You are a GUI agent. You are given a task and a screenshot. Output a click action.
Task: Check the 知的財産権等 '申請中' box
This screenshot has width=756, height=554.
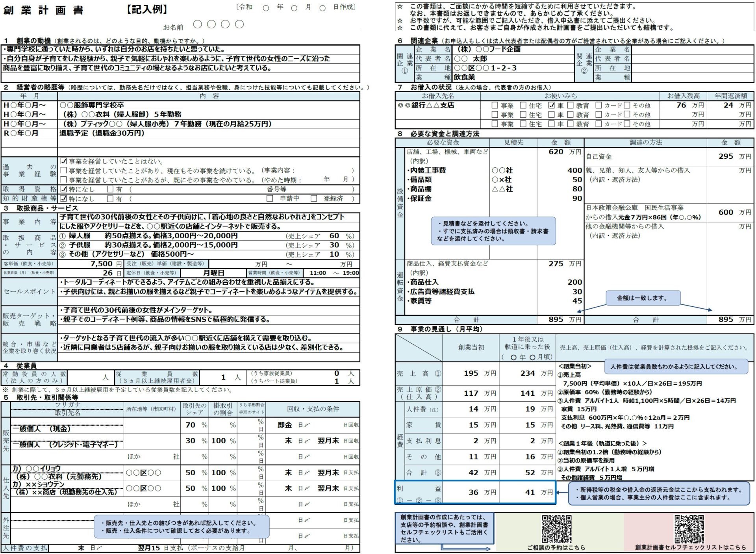pos(270,198)
